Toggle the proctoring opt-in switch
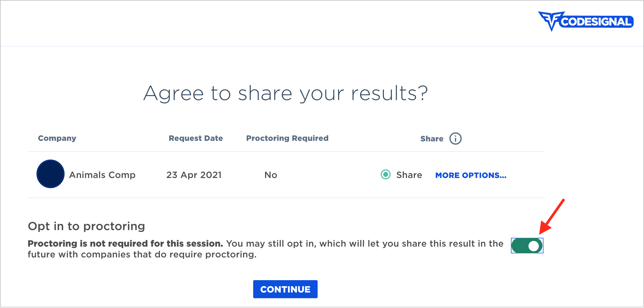 click(x=527, y=246)
